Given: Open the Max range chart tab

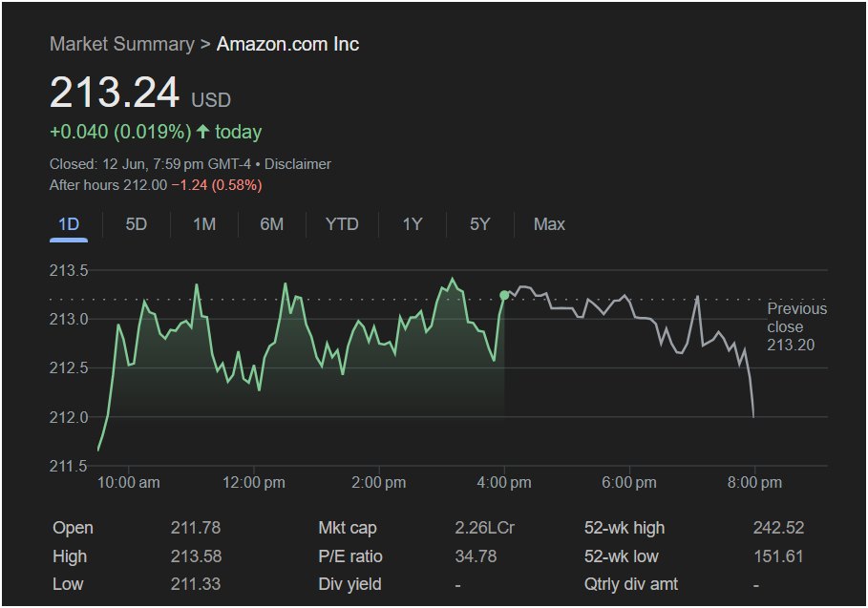Looking at the screenshot, I should point(549,224).
